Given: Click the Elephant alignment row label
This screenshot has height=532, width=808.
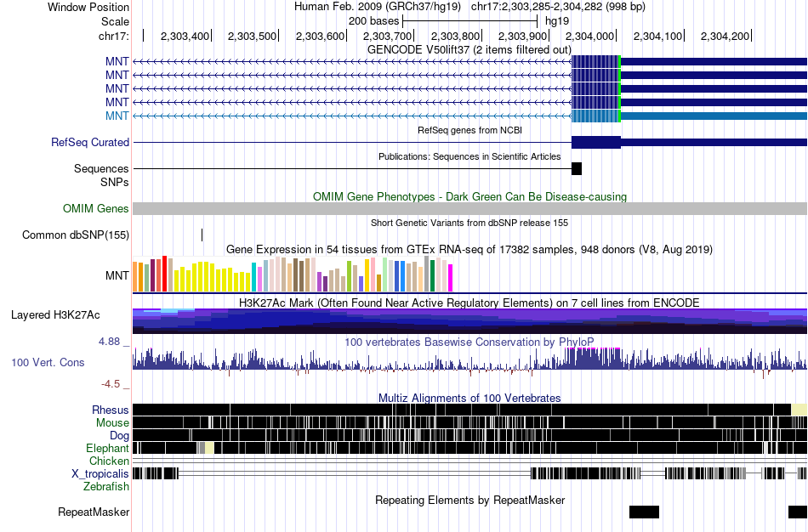Looking at the screenshot, I should point(107,448).
